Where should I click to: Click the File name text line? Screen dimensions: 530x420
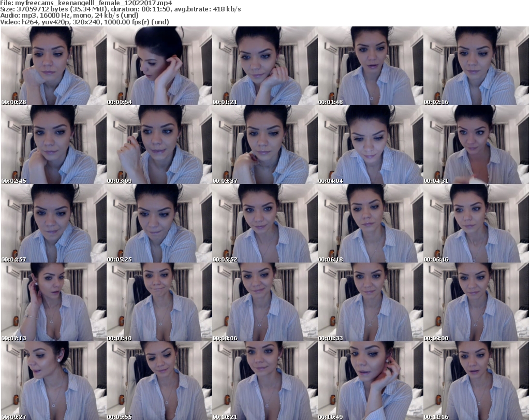pos(86,3)
